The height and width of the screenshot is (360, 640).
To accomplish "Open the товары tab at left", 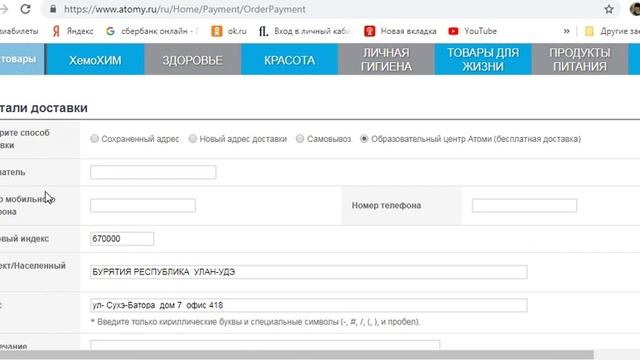I will 22,60.
